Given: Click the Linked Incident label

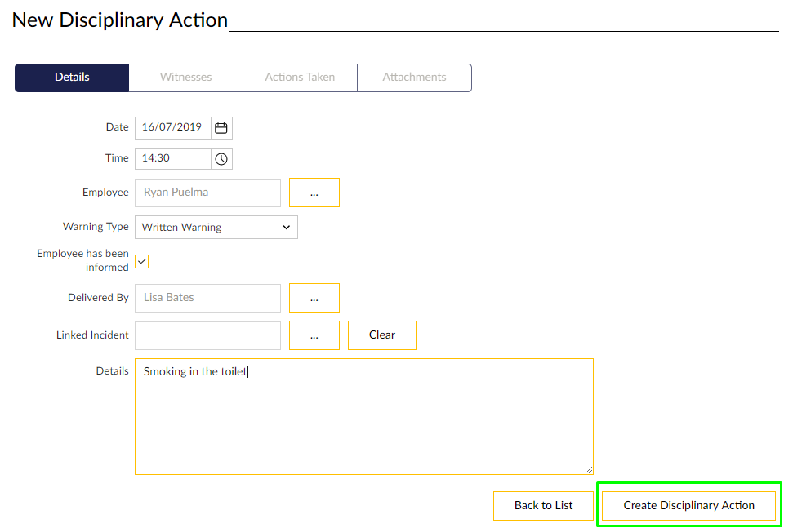Looking at the screenshot, I should tap(92, 335).
